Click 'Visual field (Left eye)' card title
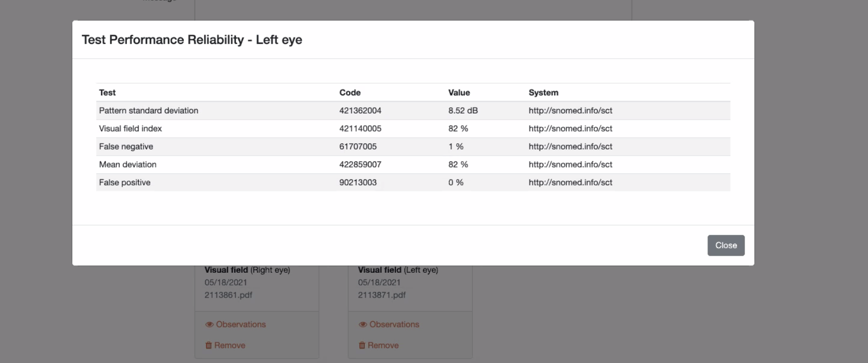 click(x=398, y=270)
